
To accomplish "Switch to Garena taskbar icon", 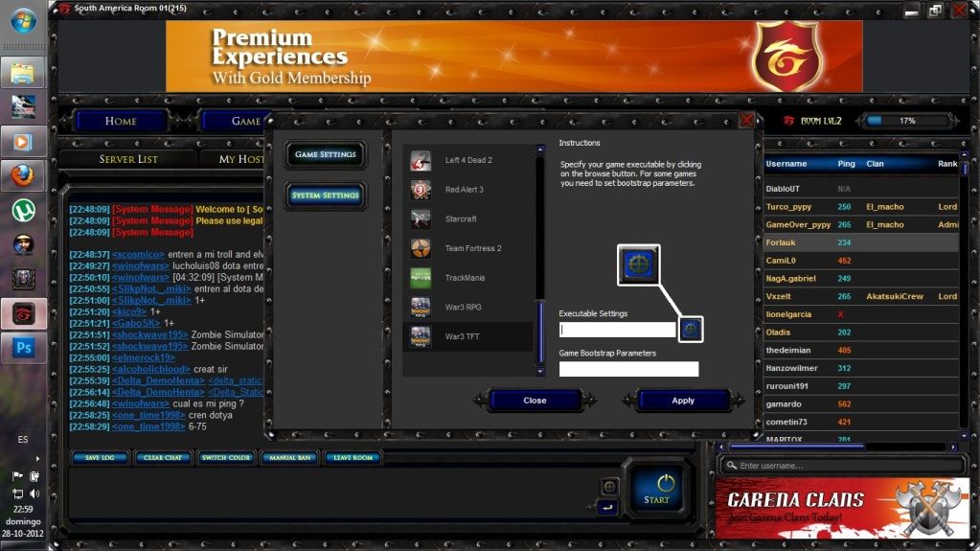I will click(23, 313).
